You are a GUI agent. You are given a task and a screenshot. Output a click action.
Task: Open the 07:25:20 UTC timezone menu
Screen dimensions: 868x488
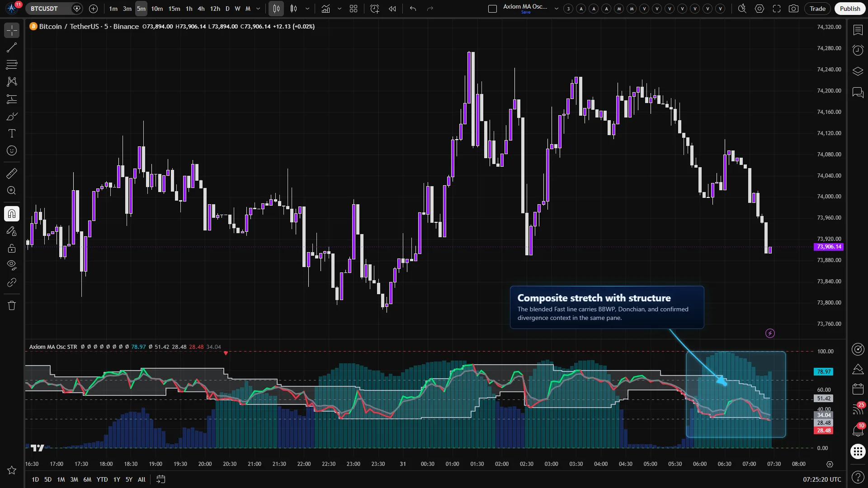pyautogui.click(x=822, y=479)
